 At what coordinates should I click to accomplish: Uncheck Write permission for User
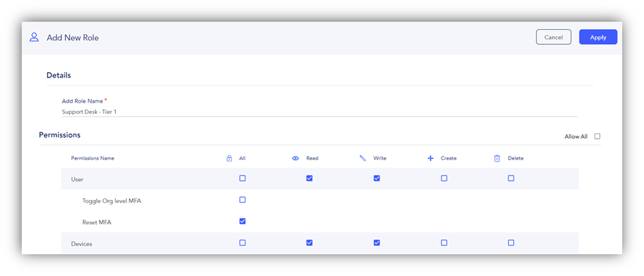click(x=377, y=178)
